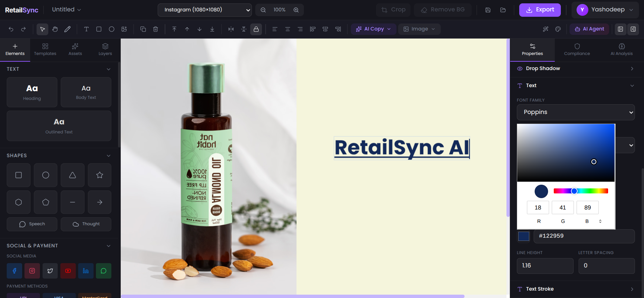Click the saturation gradient area in picker

click(x=566, y=153)
